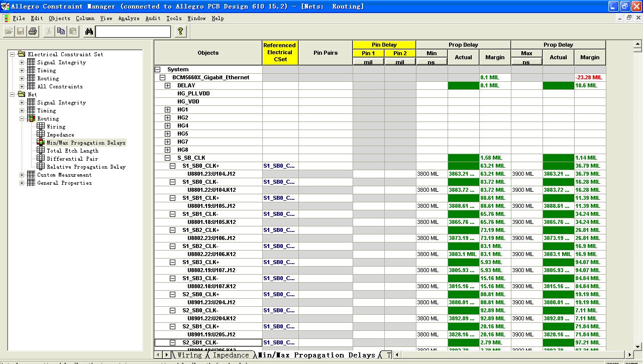Click into the find text field
The height and width of the screenshot is (364, 643).
tap(133, 31)
